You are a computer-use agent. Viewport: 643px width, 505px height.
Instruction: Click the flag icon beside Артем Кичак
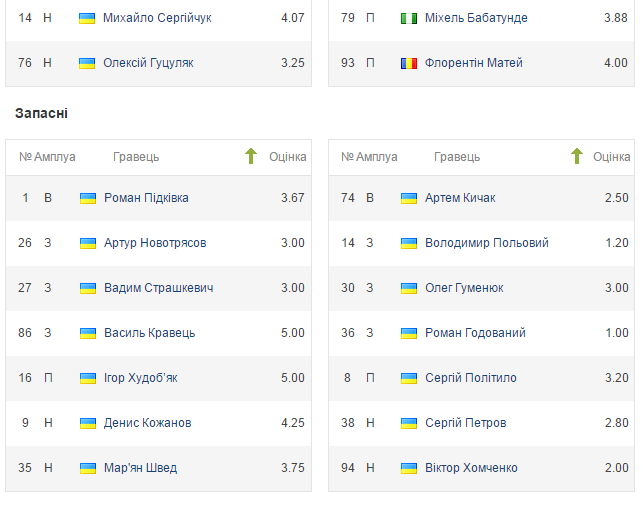[409, 198]
